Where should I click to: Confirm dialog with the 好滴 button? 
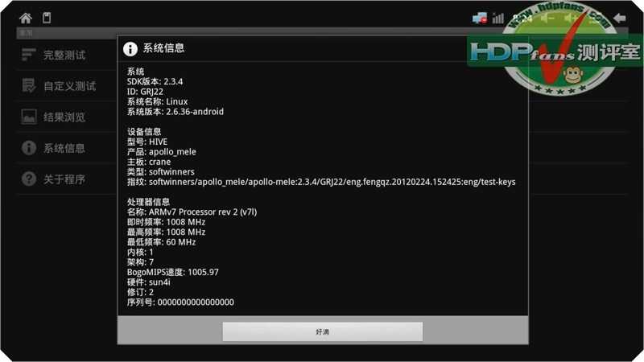click(x=323, y=331)
